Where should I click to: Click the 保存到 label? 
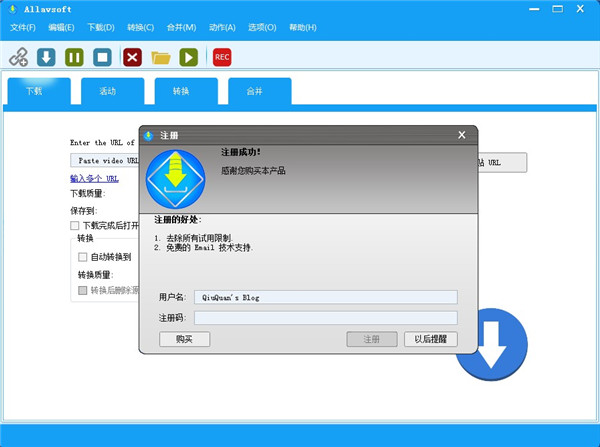click(84, 210)
